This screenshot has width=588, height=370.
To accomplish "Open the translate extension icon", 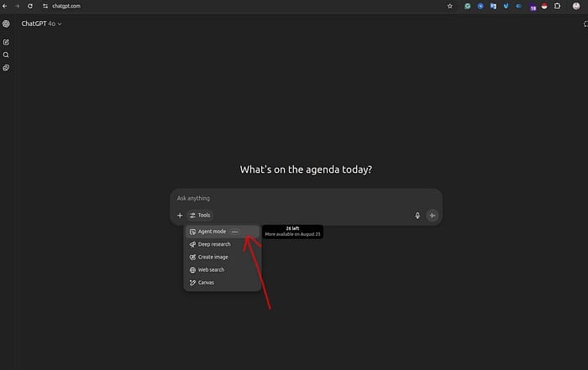I will [493, 6].
